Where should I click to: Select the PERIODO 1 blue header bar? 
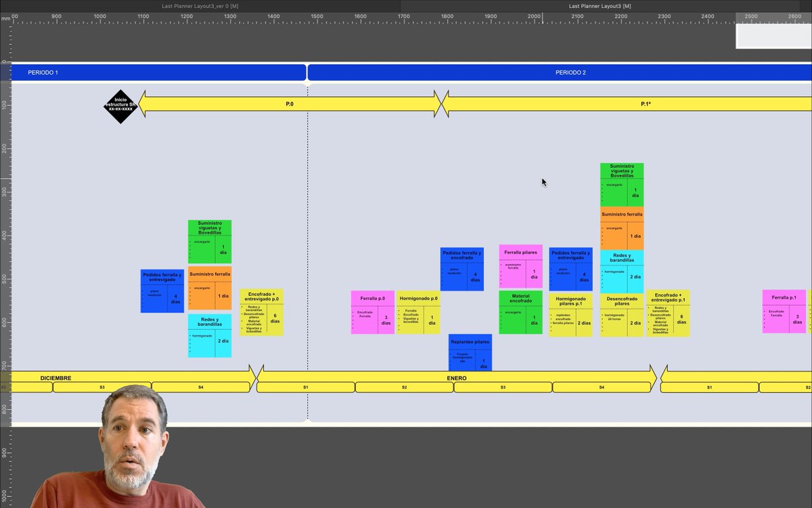159,72
